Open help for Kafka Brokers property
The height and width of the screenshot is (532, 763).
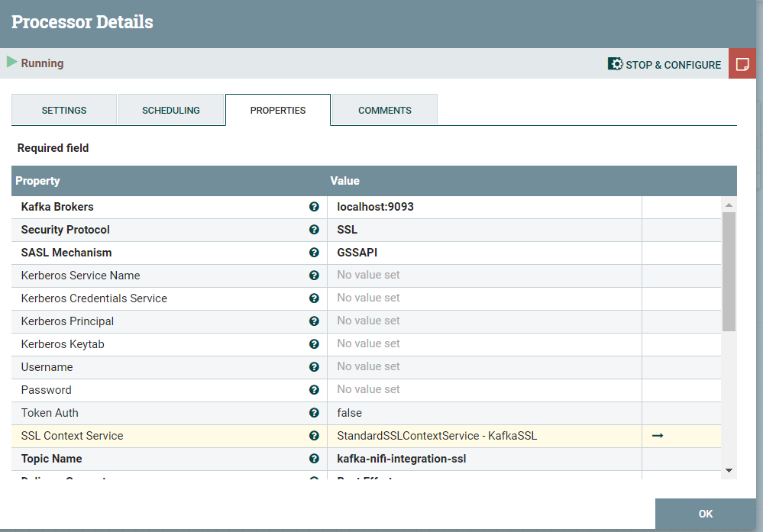pos(314,207)
